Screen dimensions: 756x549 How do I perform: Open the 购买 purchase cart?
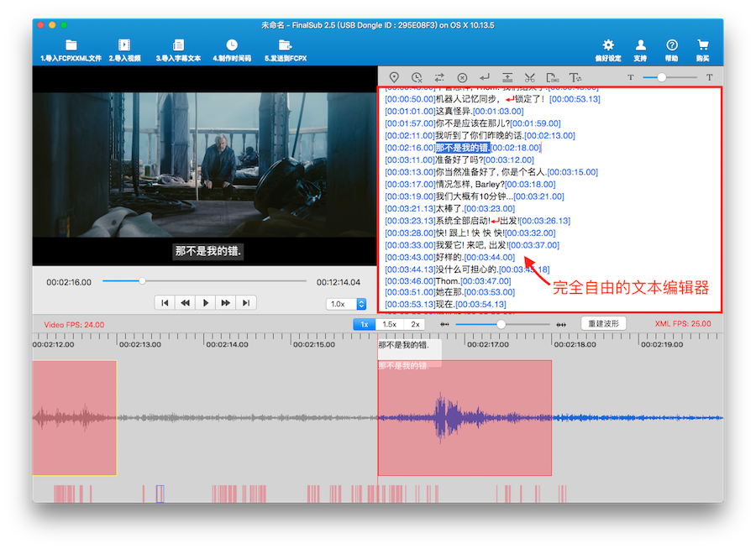click(x=702, y=50)
